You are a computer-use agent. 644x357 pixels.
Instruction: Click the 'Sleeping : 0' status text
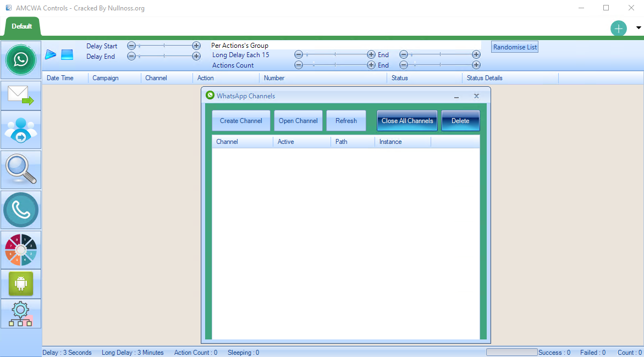click(x=244, y=353)
